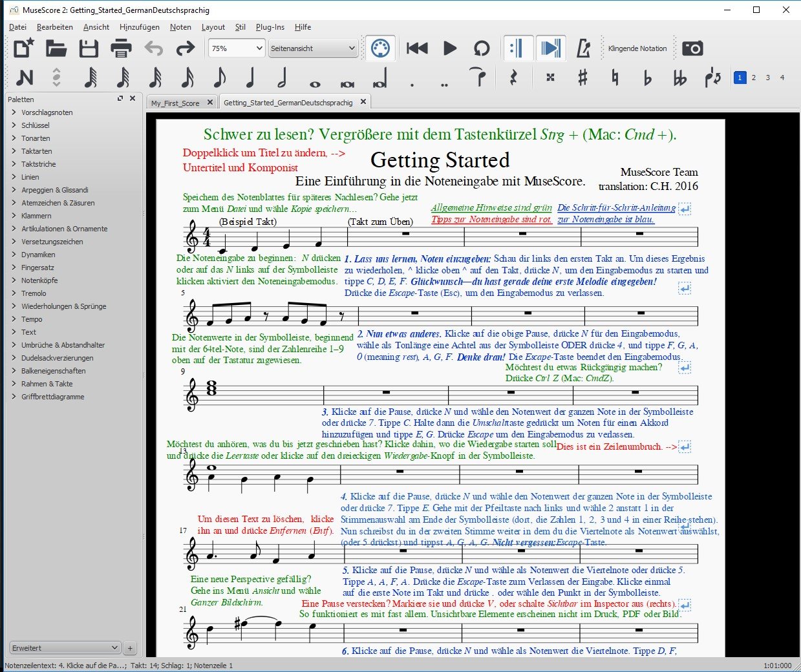Apply a flat accidental
This screenshot has height=672, width=801.
pos(647,78)
